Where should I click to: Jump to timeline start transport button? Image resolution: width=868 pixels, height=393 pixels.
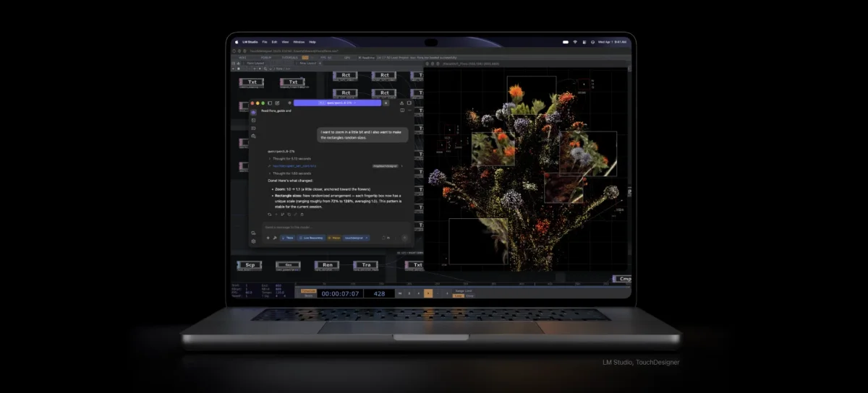[x=400, y=293]
